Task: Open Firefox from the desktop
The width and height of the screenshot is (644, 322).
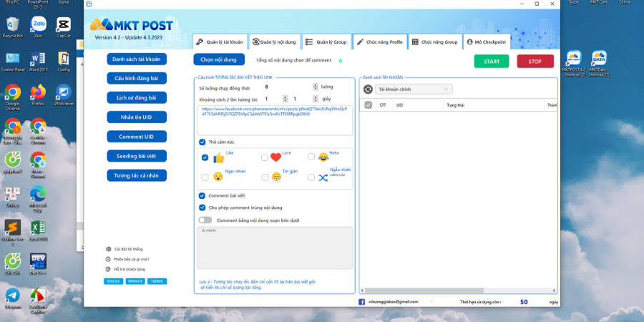Action: (x=38, y=94)
